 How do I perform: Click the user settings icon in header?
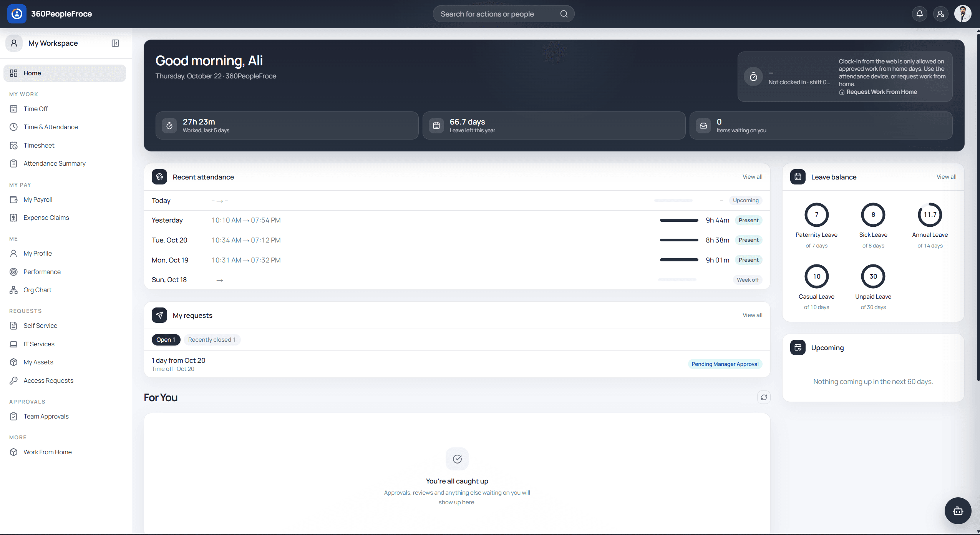(x=940, y=14)
